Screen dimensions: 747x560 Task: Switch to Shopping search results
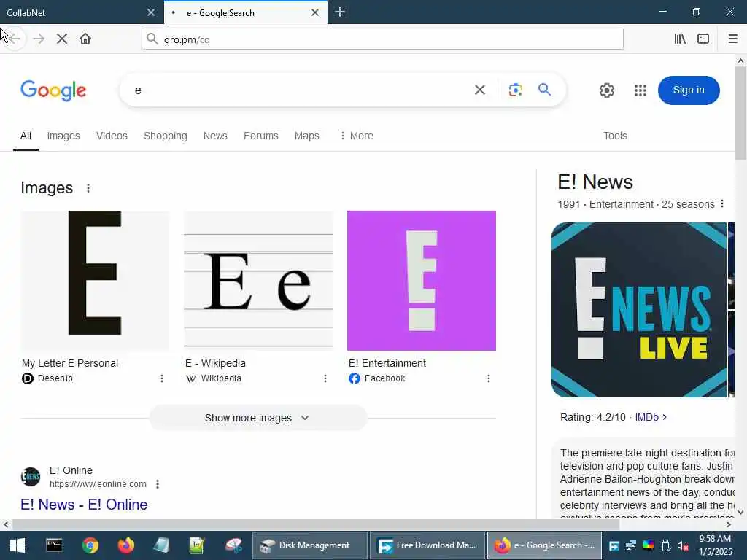(166, 136)
